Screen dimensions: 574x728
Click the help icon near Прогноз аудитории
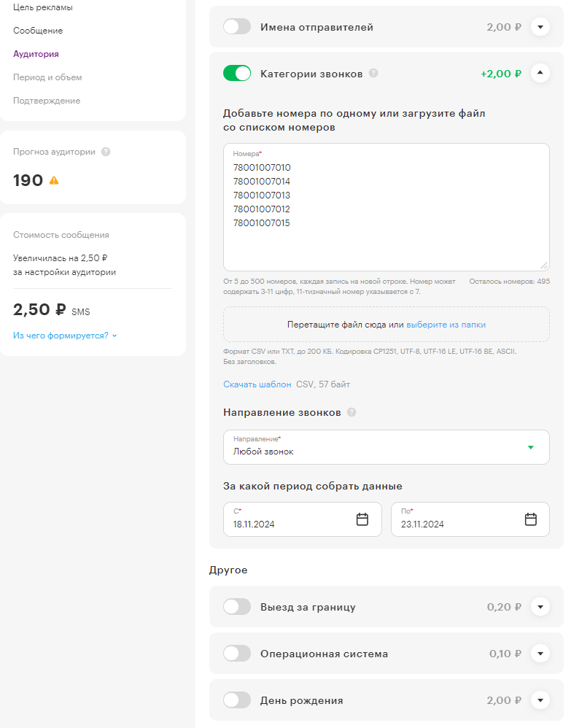pyautogui.click(x=106, y=151)
